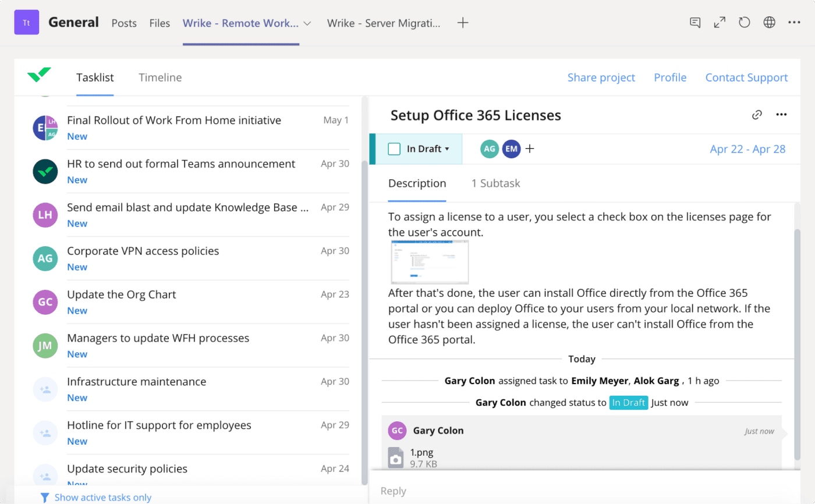Open the embedded screenshot thumbnail in description
The image size is (815, 504).
point(428,262)
